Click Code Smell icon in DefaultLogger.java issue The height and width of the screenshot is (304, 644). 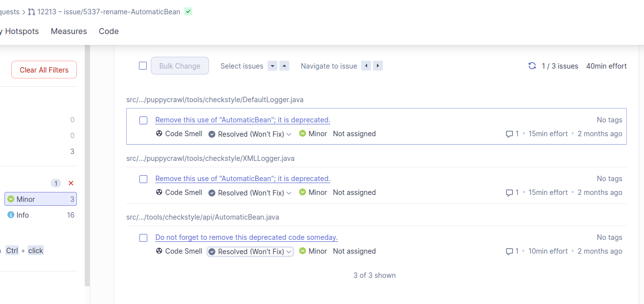[x=159, y=133]
